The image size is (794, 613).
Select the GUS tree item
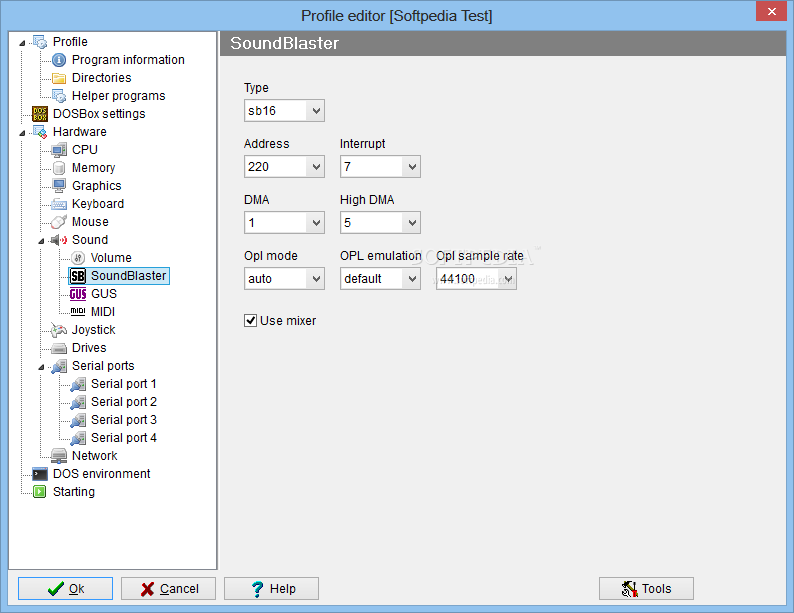point(104,294)
